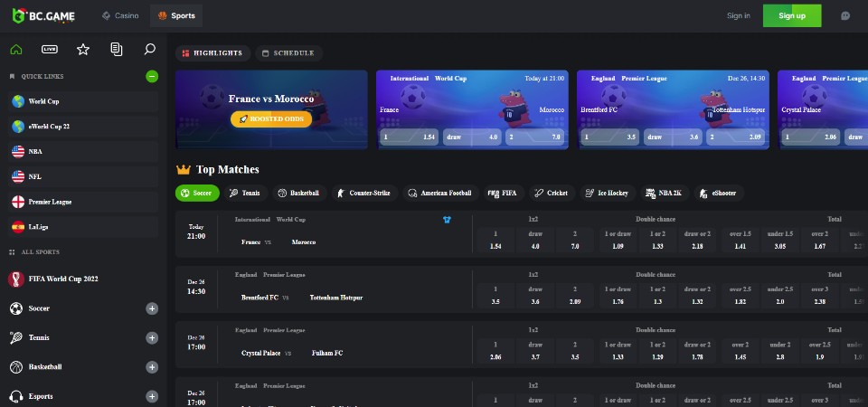
Task: Open the bet slip history icon
Action: coord(117,49)
